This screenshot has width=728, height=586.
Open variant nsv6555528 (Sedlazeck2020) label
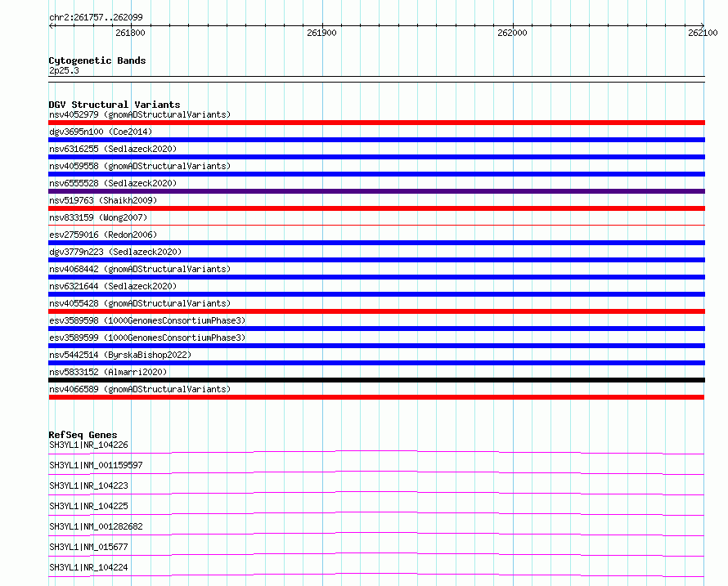click(113, 183)
